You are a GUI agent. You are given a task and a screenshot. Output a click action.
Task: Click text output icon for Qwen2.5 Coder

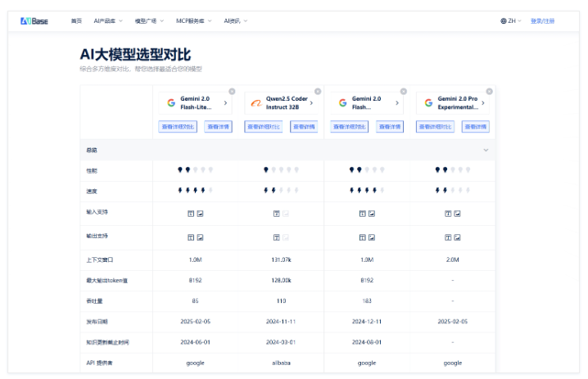click(276, 237)
